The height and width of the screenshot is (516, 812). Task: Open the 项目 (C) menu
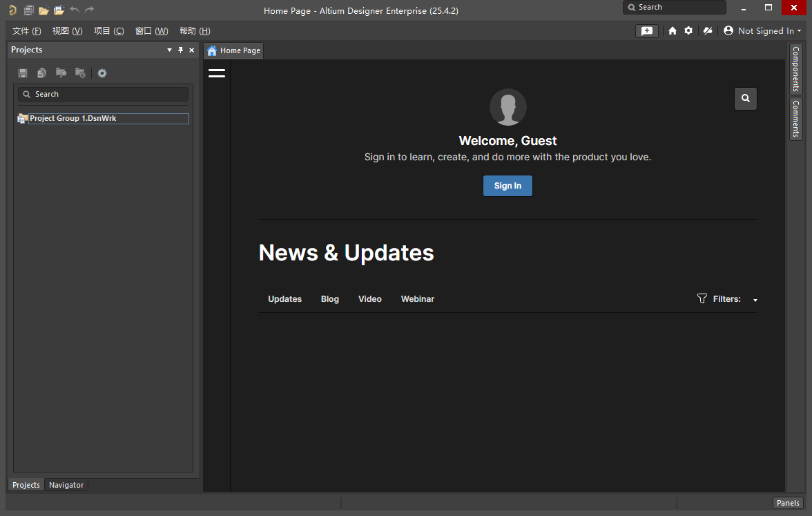tap(109, 31)
